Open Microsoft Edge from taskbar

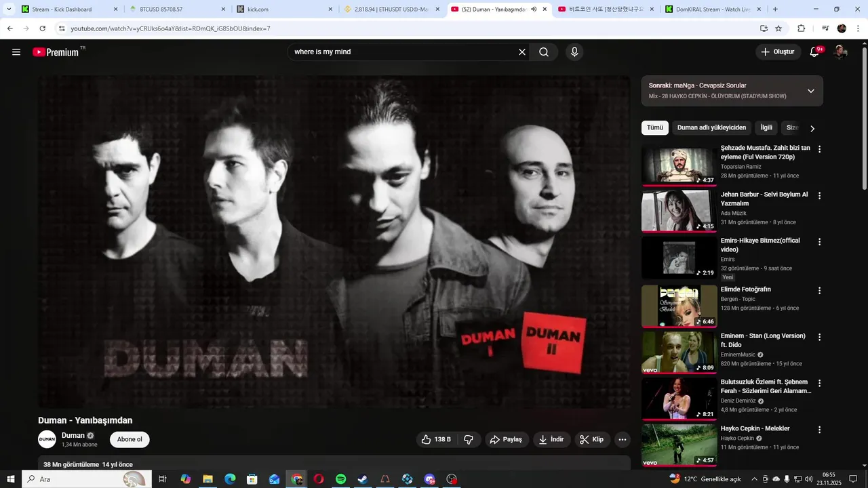tap(230, 479)
